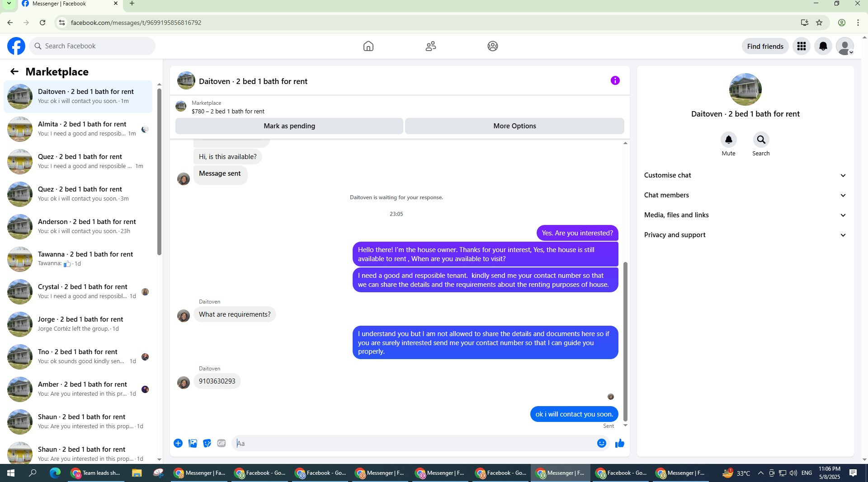
Task: Open Windows taskbar search
Action: [x=33, y=473]
